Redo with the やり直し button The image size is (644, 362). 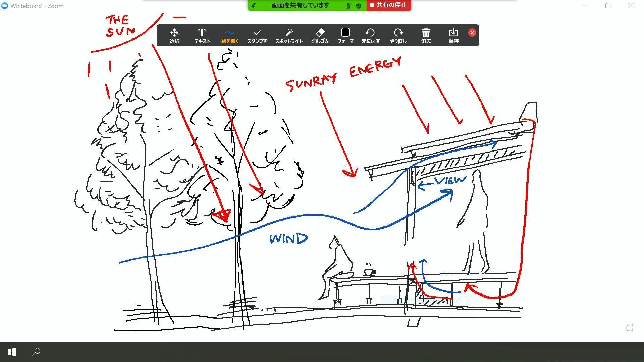pos(398,36)
